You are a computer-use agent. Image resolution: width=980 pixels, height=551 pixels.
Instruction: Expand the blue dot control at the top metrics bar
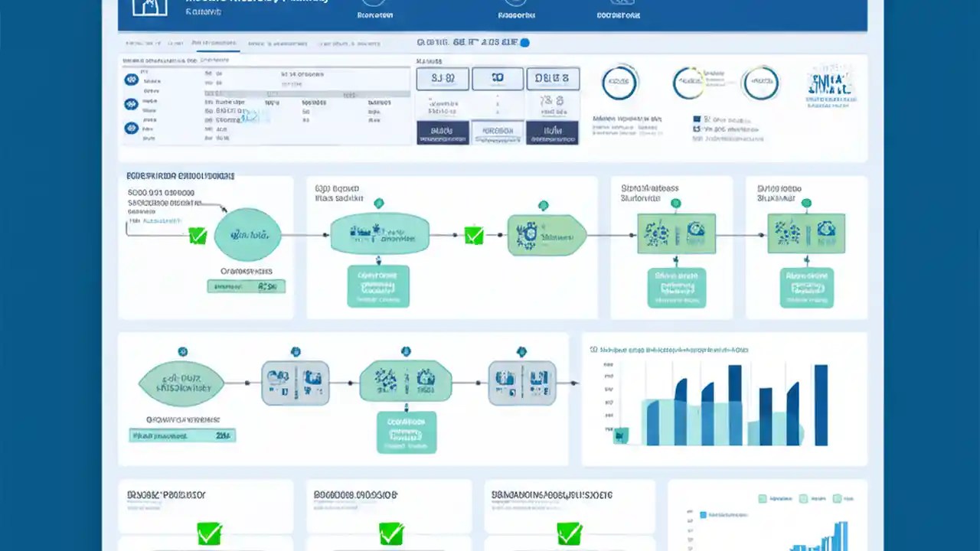pyautogui.click(x=524, y=42)
